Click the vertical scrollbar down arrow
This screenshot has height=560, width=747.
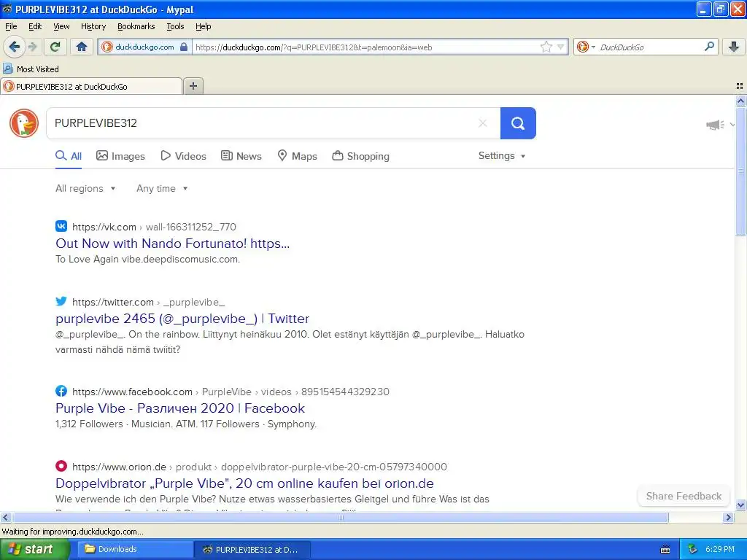point(741,505)
